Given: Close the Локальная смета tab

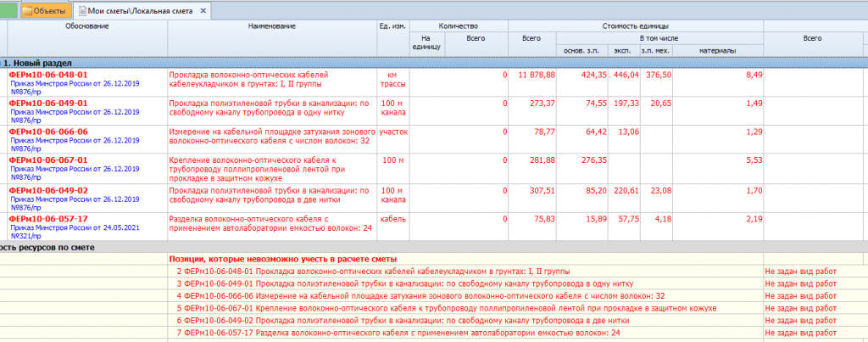Looking at the screenshot, I should pos(203,10).
